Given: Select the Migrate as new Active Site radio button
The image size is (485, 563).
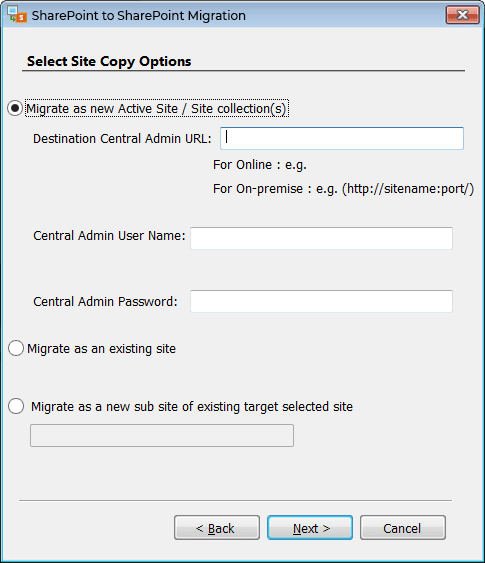Looking at the screenshot, I should tap(15, 108).
